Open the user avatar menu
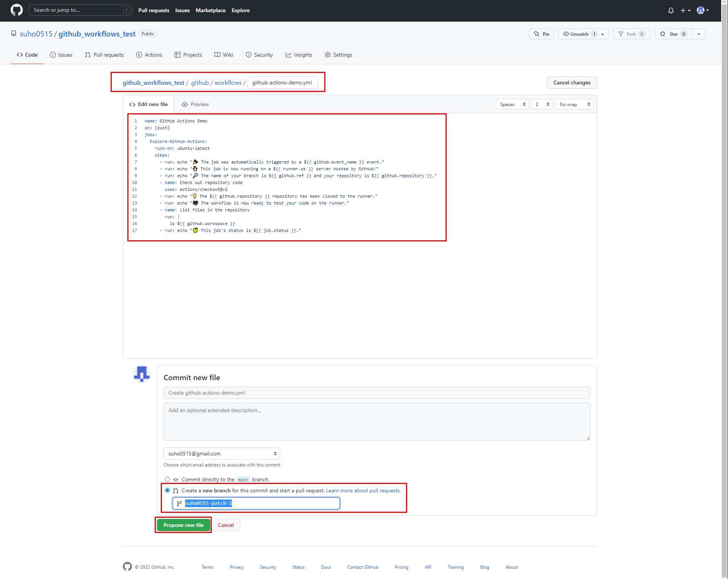 click(x=703, y=10)
